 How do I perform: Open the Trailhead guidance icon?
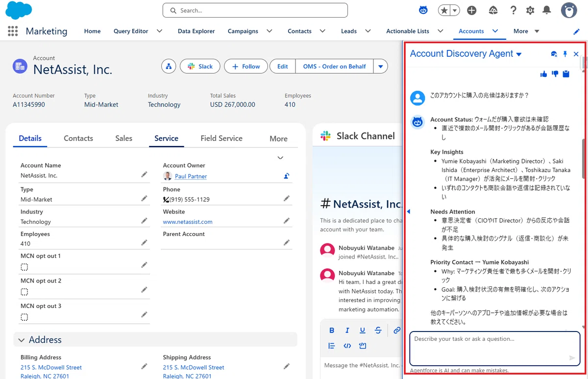click(493, 10)
